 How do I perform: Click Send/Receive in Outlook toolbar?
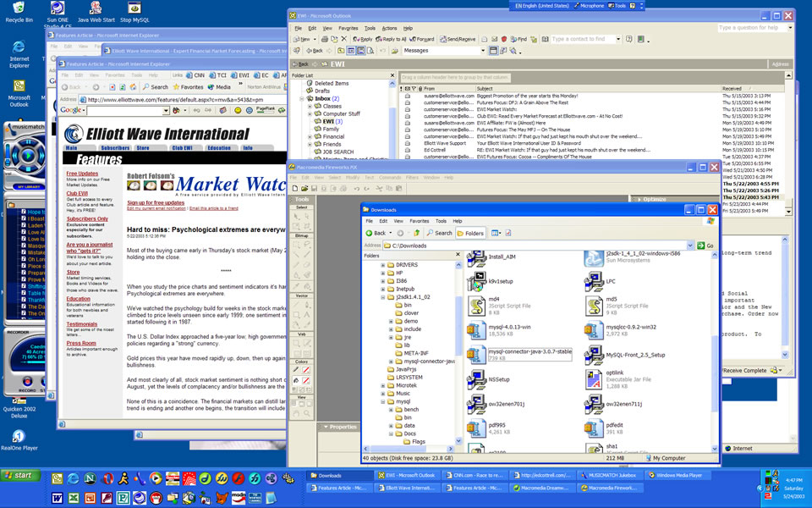[x=458, y=39]
